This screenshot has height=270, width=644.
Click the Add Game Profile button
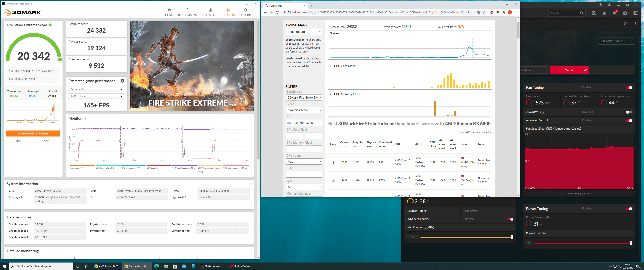click(616, 41)
